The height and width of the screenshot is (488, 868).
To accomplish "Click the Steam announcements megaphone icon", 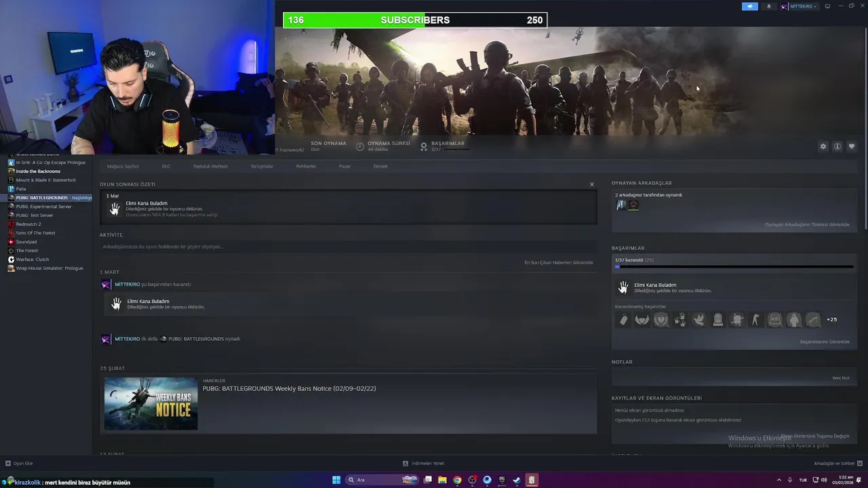I will (750, 6).
